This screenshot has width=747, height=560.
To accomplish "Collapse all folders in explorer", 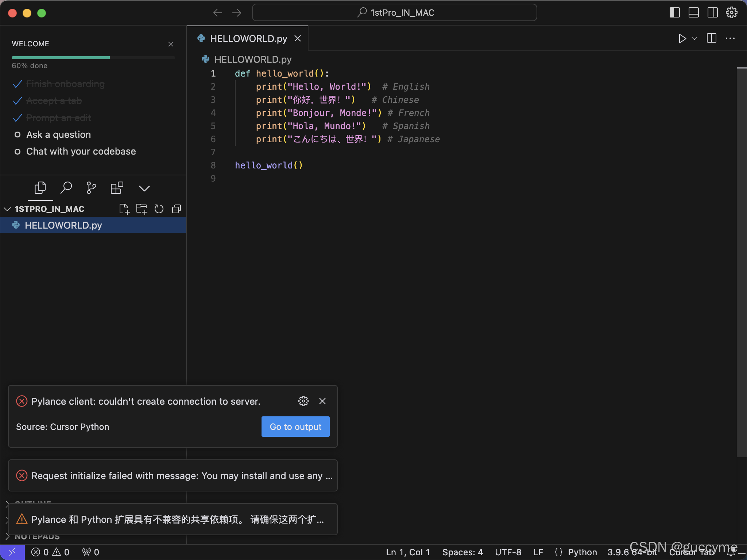I will pyautogui.click(x=177, y=209).
